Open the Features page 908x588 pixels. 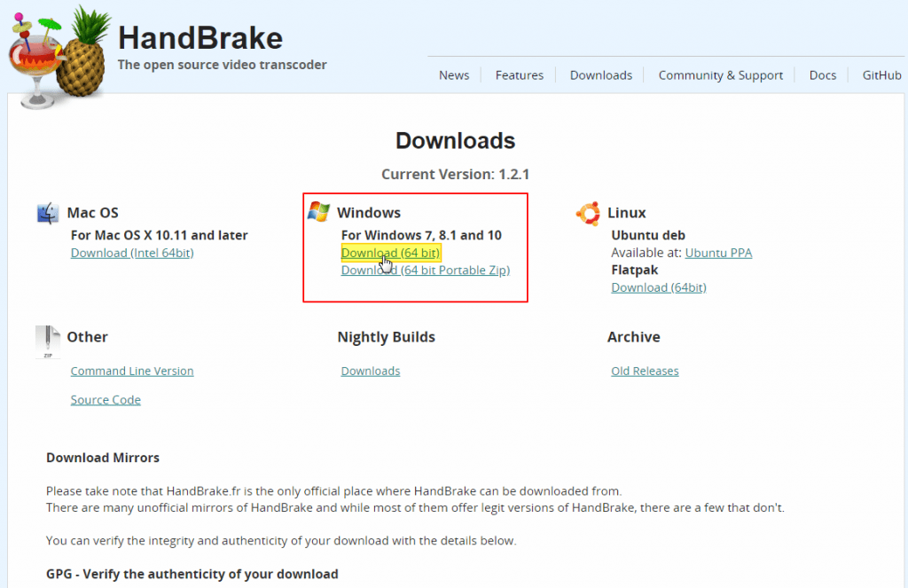pyautogui.click(x=520, y=75)
